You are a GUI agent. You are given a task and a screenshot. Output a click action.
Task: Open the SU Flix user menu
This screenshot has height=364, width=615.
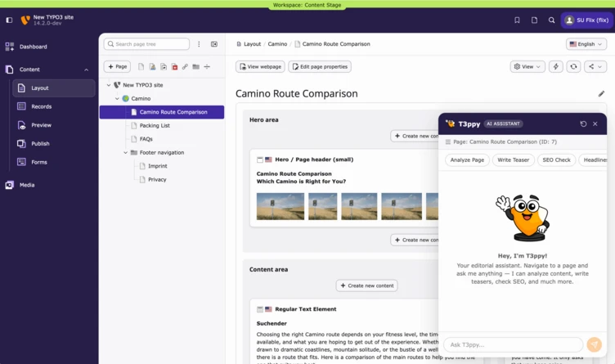tap(586, 20)
